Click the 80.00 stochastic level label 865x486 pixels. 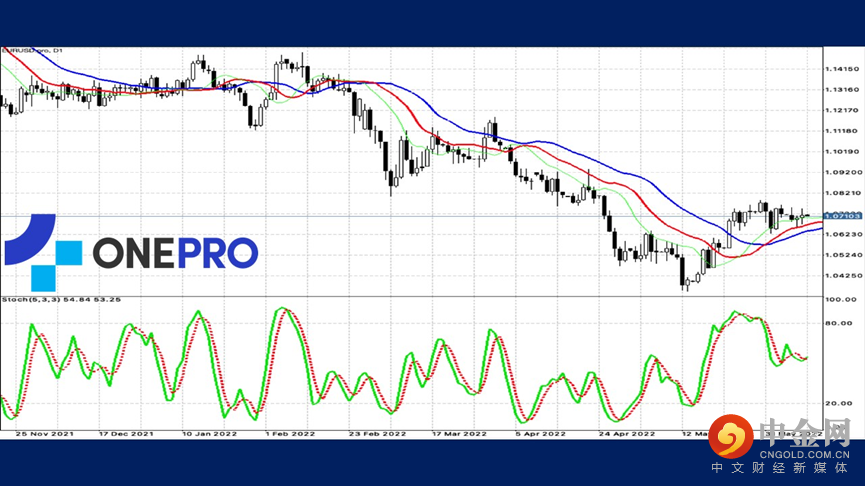click(x=839, y=323)
